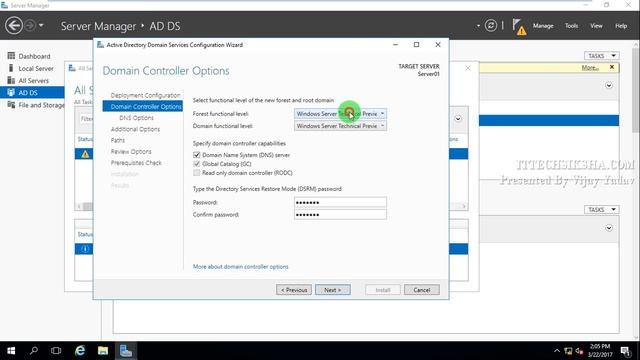Screen dimensions: 640x360
Task: Close the All Servers Task Details window
Action: tap(468, 68)
